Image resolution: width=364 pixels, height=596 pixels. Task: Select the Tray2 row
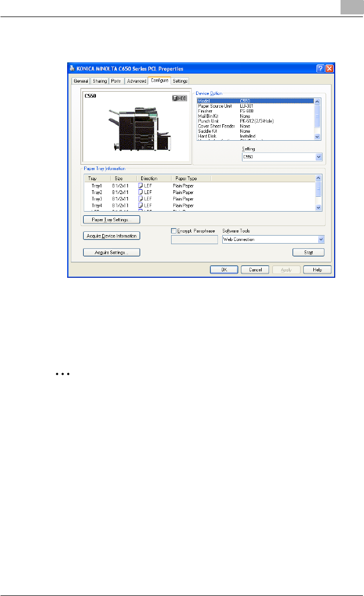(200, 192)
